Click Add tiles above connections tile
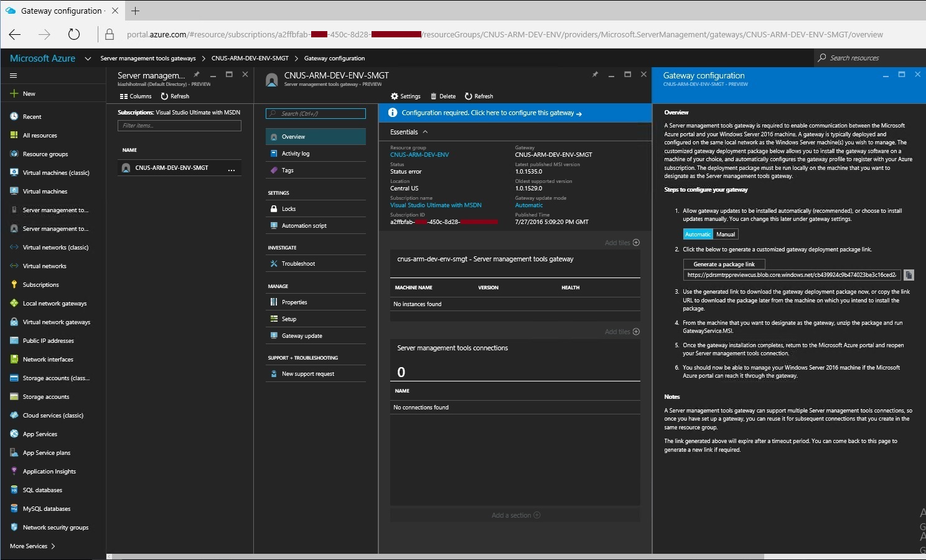This screenshot has height=560, width=926. 622,332
